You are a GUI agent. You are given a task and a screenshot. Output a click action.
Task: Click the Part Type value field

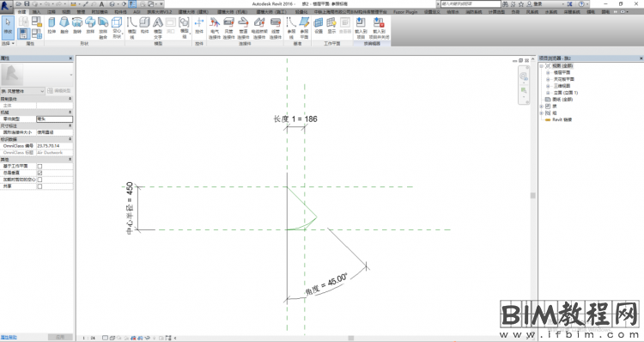(x=54, y=119)
